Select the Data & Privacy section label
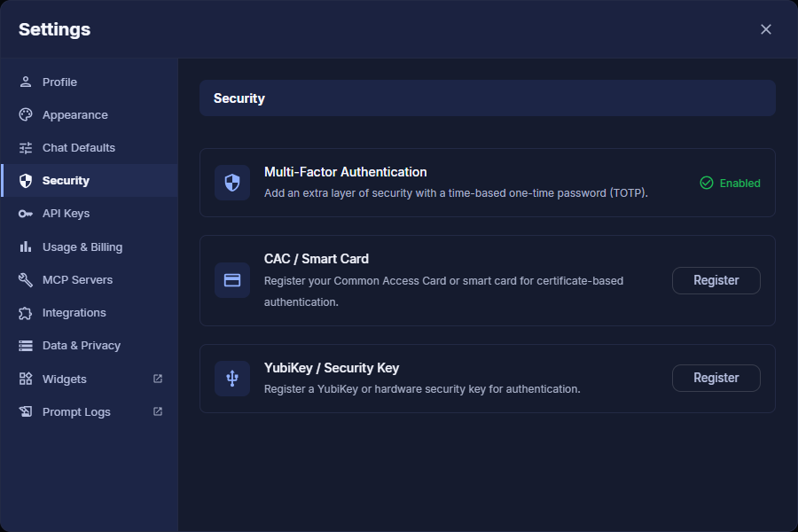The width and height of the screenshot is (798, 532). point(82,346)
